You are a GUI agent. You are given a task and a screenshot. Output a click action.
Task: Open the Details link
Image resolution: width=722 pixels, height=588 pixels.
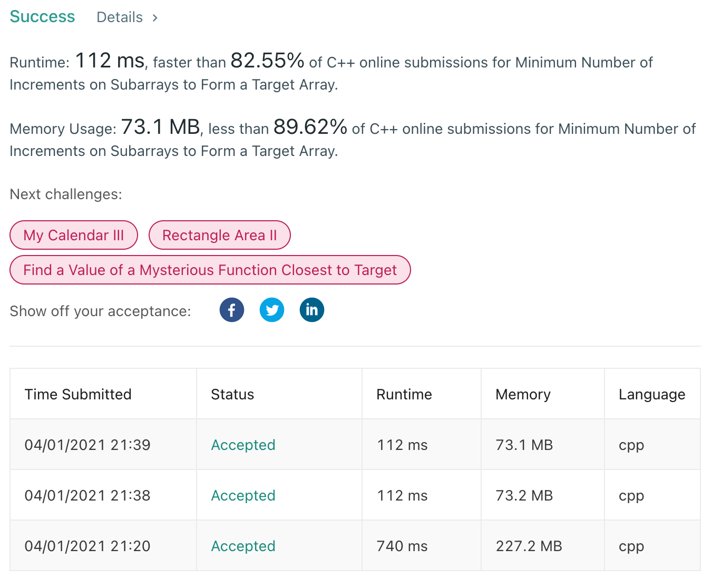click(x=120, y=17)
